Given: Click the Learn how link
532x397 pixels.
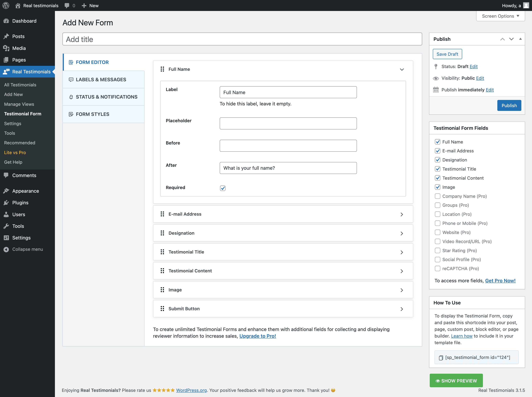Looking at the screenshot, I should pyautogui.click(x=461, y=336).
